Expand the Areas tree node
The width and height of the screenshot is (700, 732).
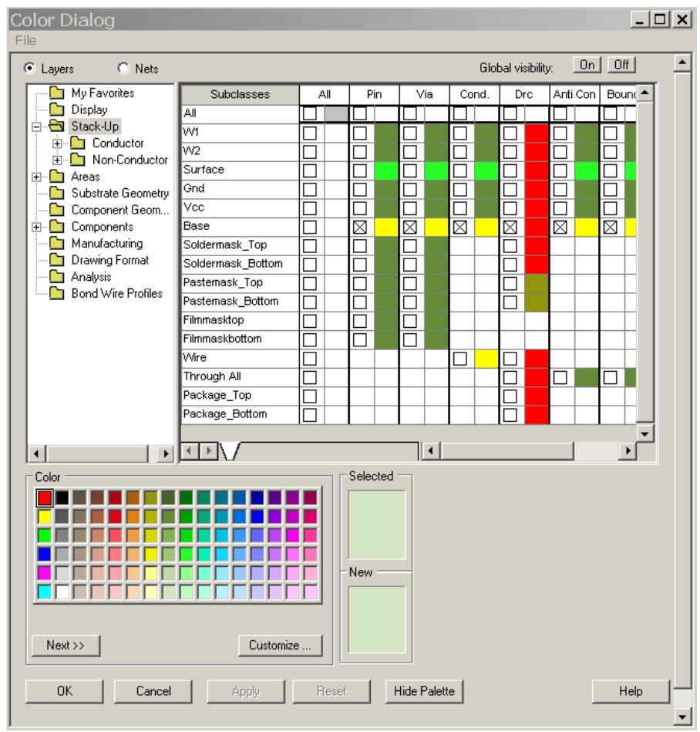(x=37, y=177)
